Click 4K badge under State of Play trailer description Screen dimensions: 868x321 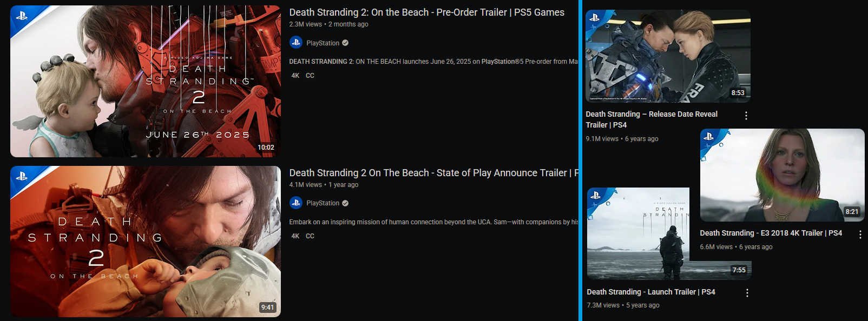coord(295,236)
